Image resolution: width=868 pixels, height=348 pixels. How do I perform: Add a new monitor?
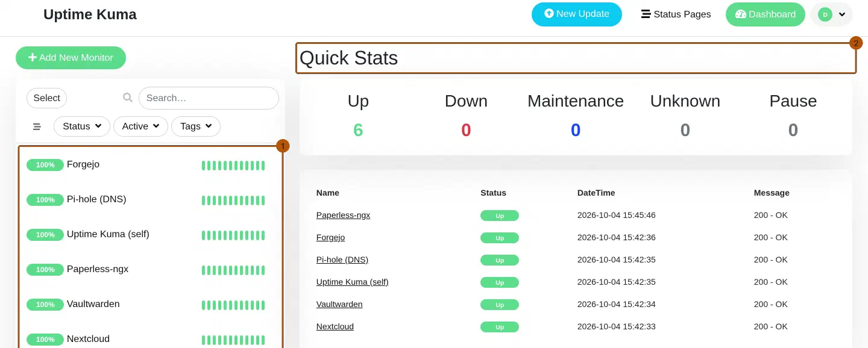[x=71, y=58]
